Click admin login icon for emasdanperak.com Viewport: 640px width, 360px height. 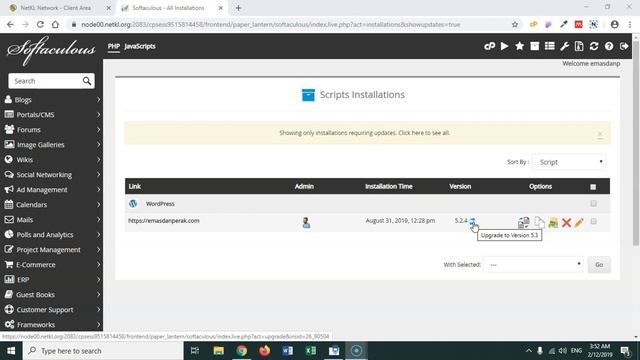(x=306, y=222)
